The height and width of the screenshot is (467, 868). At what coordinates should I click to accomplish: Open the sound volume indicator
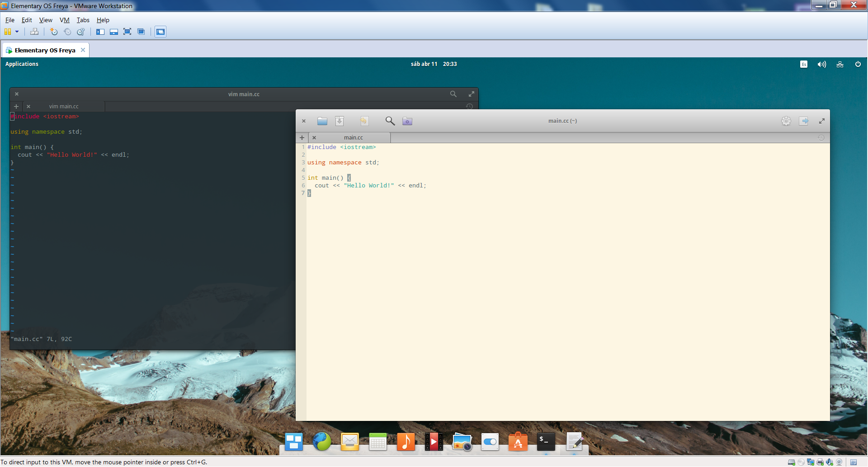[x=822, y=64]
